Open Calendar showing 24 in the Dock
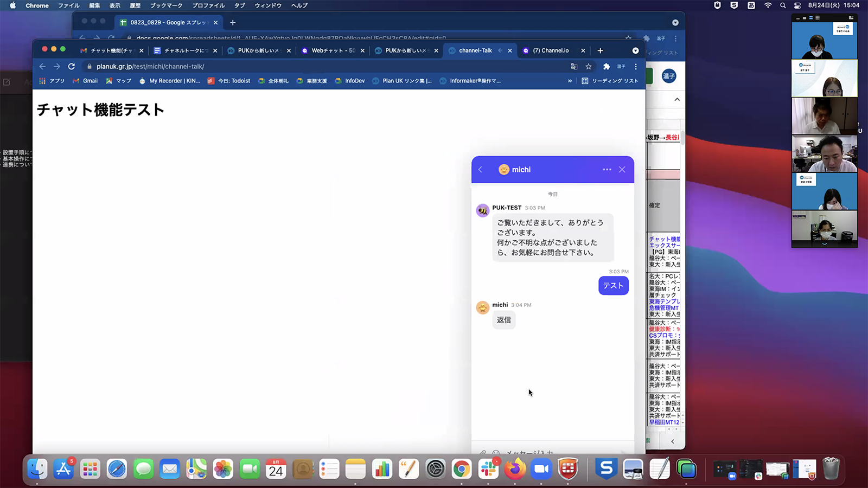This screenshot has width=868, height=488. pos(276,469)
